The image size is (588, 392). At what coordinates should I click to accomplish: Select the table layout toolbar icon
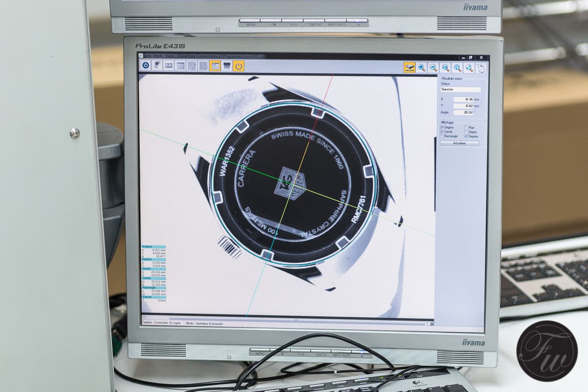coord(180,66)
